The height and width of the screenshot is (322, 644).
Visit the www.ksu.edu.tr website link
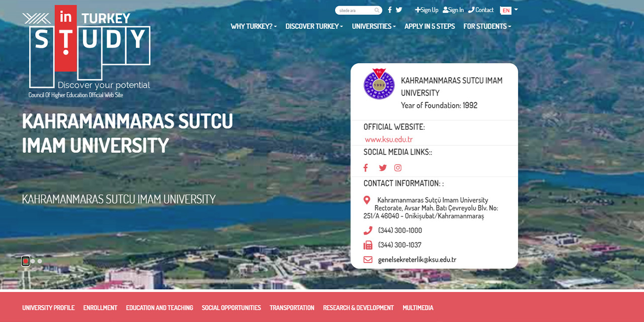[388, 139]
